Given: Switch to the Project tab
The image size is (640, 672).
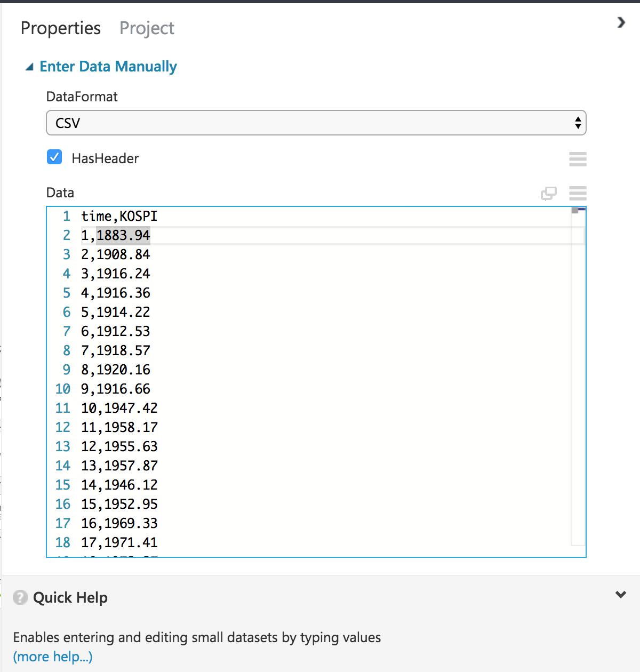Looking at the screenshot, I should [147, 28].
